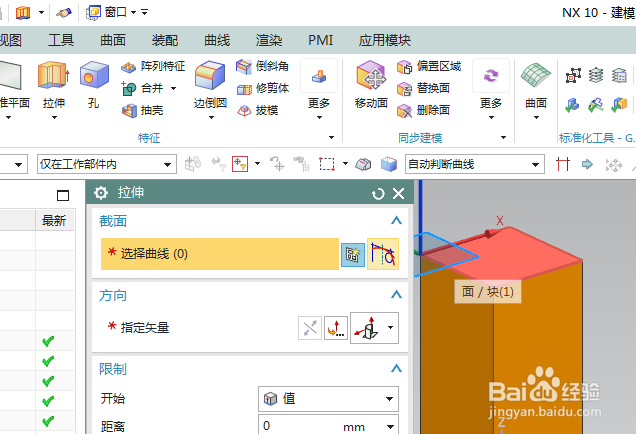Expand the 同步建模 group options arrow

[x=503, y=138]
